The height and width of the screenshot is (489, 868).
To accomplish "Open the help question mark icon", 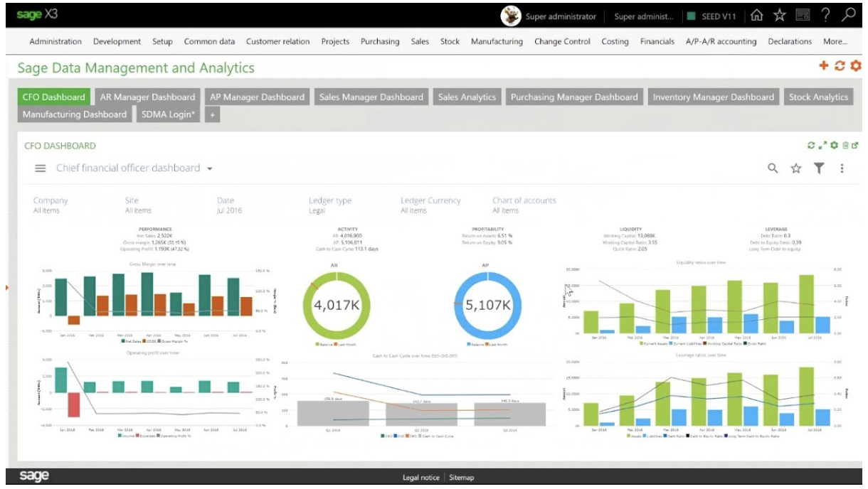I will [825, 16].
